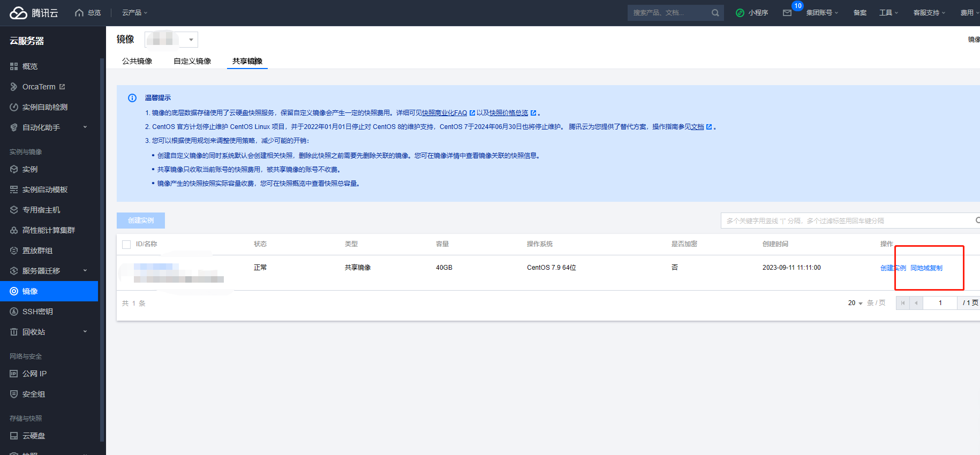Open 云硬盘 in the sidebar

point(33,436)
